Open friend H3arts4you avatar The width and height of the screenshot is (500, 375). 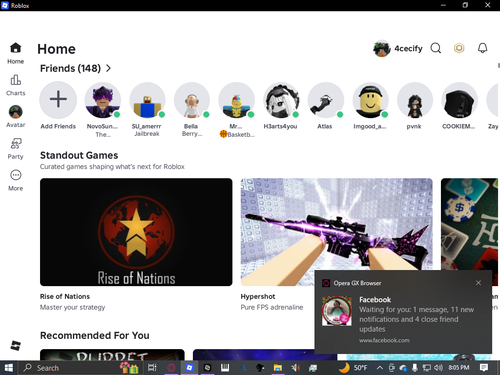coord(281,100)
